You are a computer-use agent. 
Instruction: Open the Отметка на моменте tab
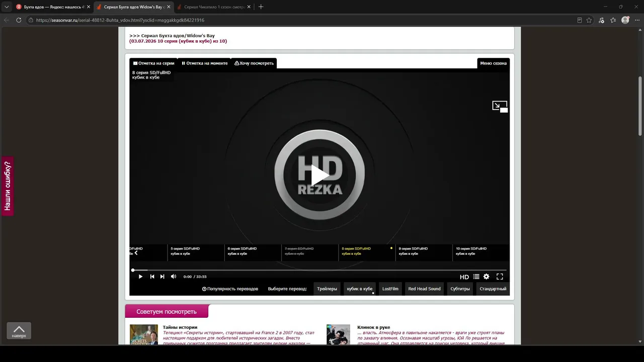[x=204, y=63]
